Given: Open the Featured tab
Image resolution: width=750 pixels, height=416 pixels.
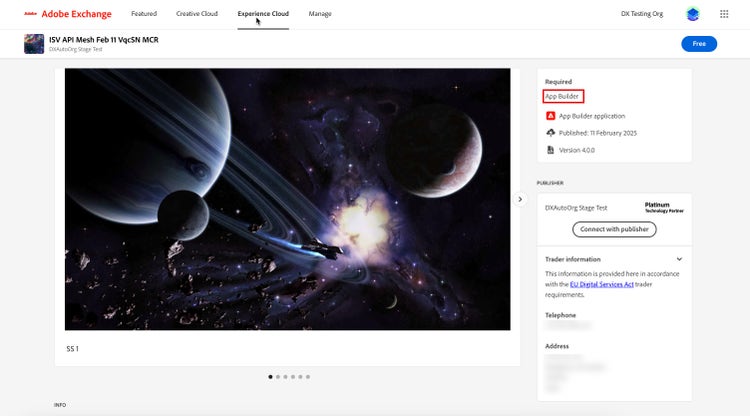Looking at the screenshot, I should tap(143, 14).
